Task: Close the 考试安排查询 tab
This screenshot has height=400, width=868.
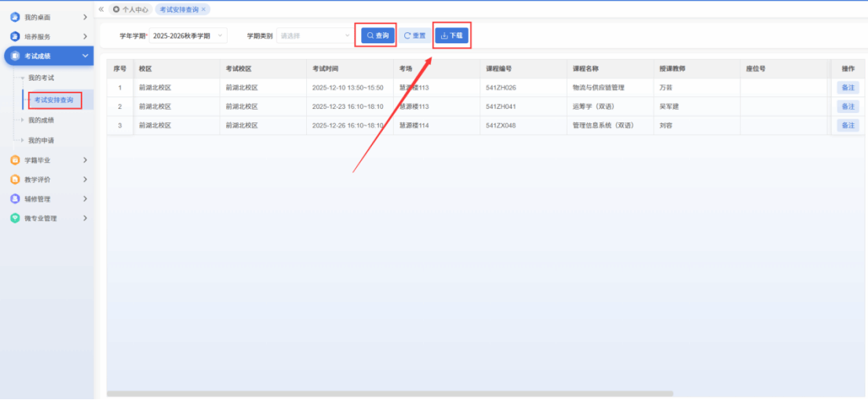Action: pos(204,9)
